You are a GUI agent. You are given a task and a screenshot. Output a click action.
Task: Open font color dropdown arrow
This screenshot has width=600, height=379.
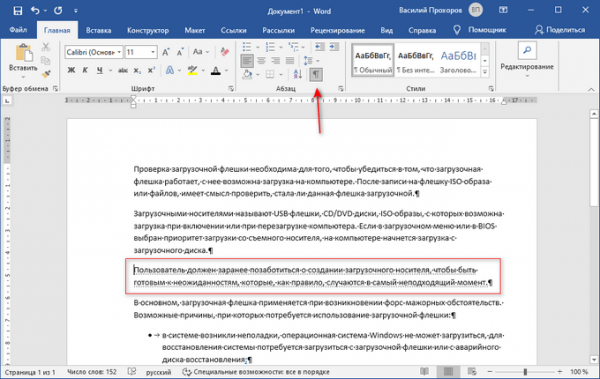227,70
